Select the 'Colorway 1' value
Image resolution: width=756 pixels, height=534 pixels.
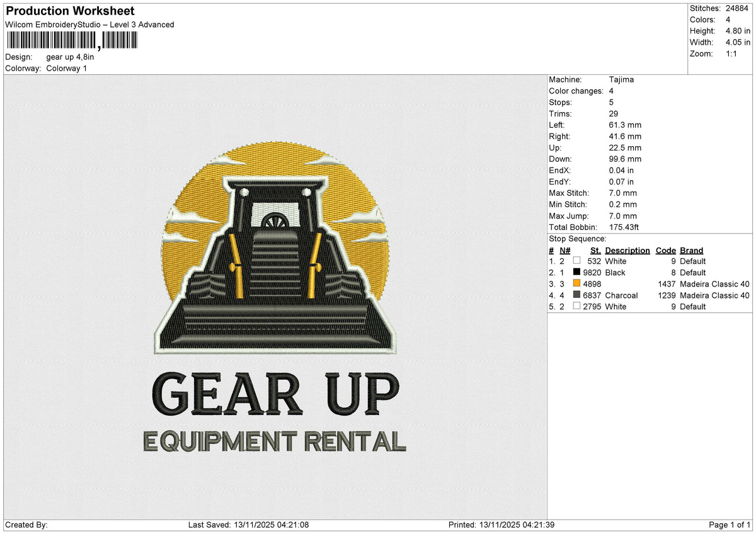(67, 68)
